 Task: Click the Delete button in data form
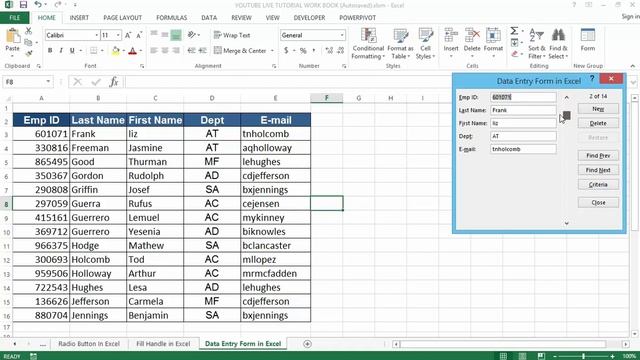[x=598, y=123]
